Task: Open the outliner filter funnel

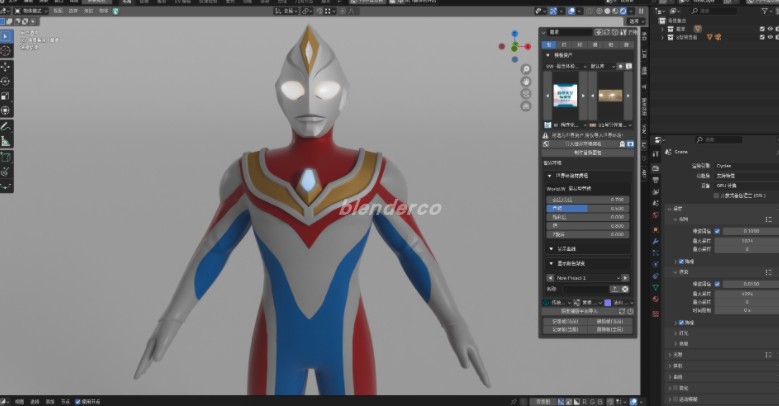Action: click(x=765, y=10)
